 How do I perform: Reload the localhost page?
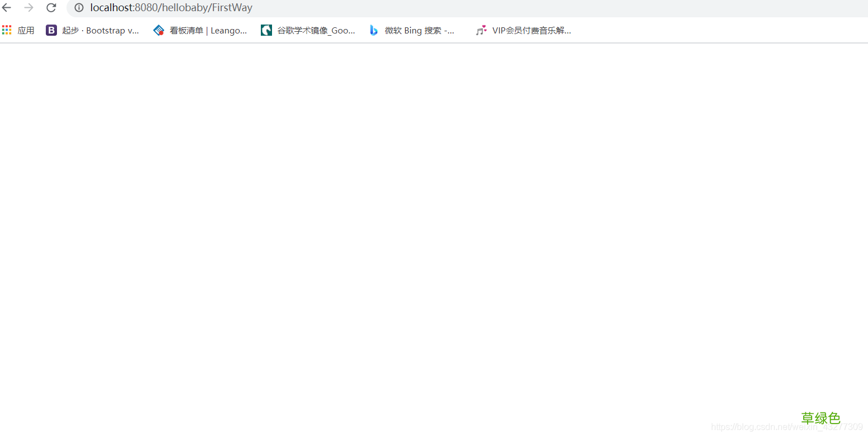[x=51, y=8]
